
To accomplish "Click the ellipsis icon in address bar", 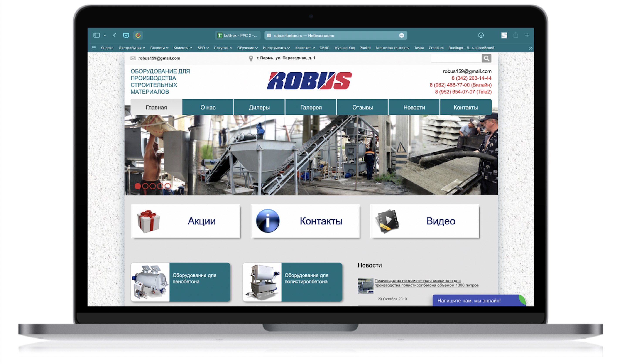I will [x=401, y=35].
